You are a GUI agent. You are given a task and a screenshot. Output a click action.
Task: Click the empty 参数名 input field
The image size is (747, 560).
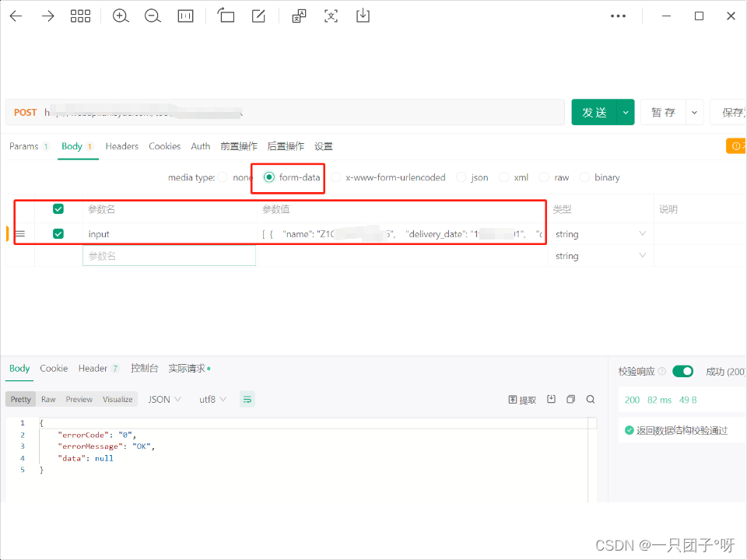[x=169, y=255]
